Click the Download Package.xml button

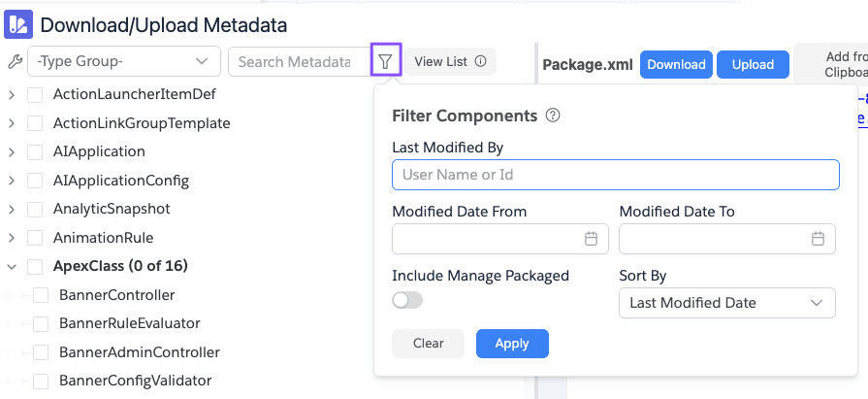676,65
